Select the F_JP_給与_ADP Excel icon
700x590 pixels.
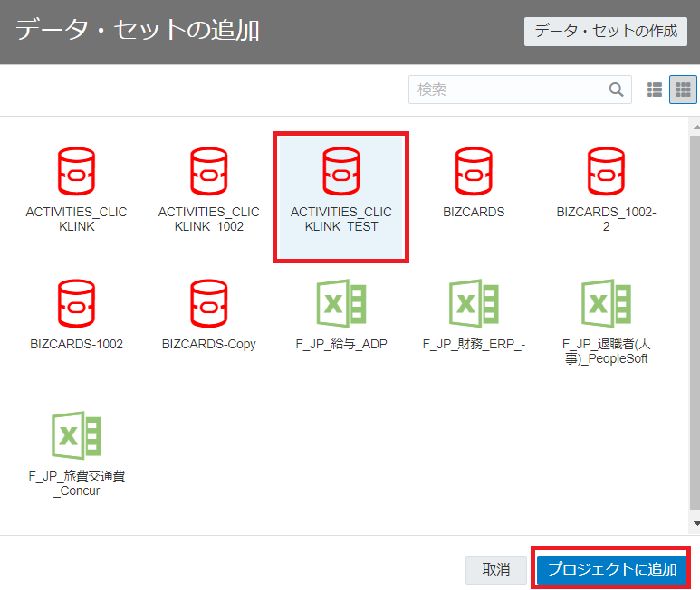coord(341,303)
